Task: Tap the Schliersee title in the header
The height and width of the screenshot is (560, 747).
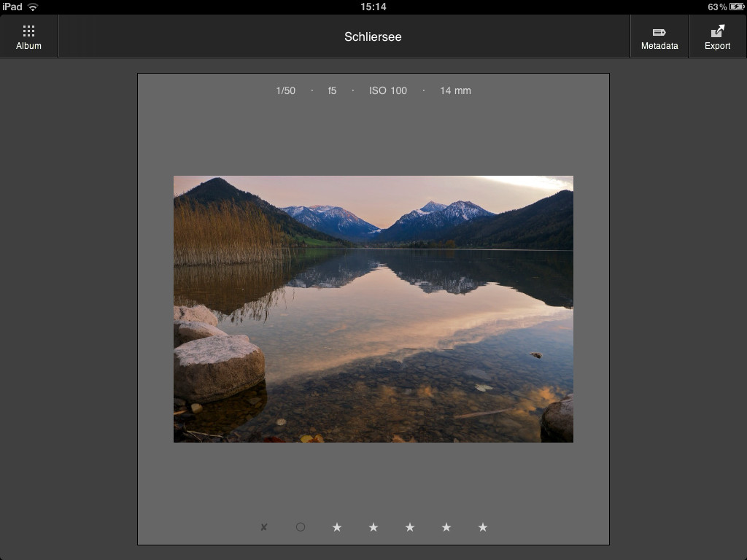Action: point(373,36)
